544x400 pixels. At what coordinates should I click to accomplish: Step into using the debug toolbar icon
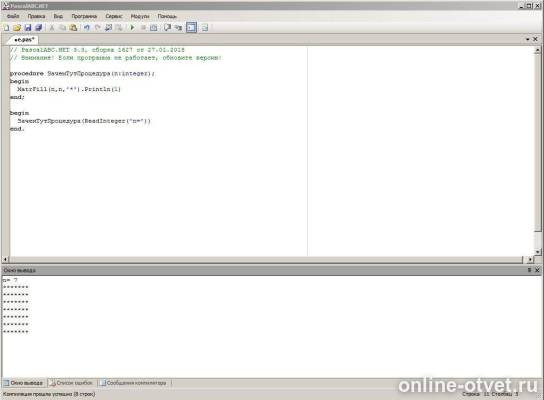(178, 28)
